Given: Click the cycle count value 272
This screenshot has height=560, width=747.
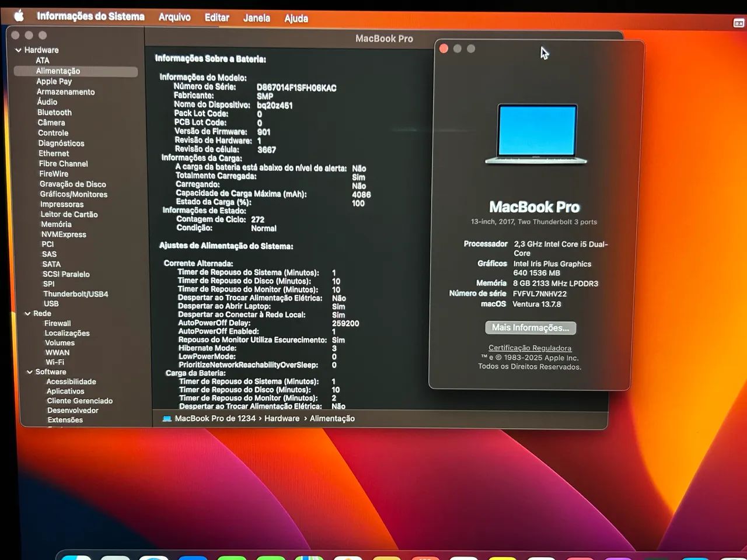Looking at the screenshot, I should click(257, 220).
